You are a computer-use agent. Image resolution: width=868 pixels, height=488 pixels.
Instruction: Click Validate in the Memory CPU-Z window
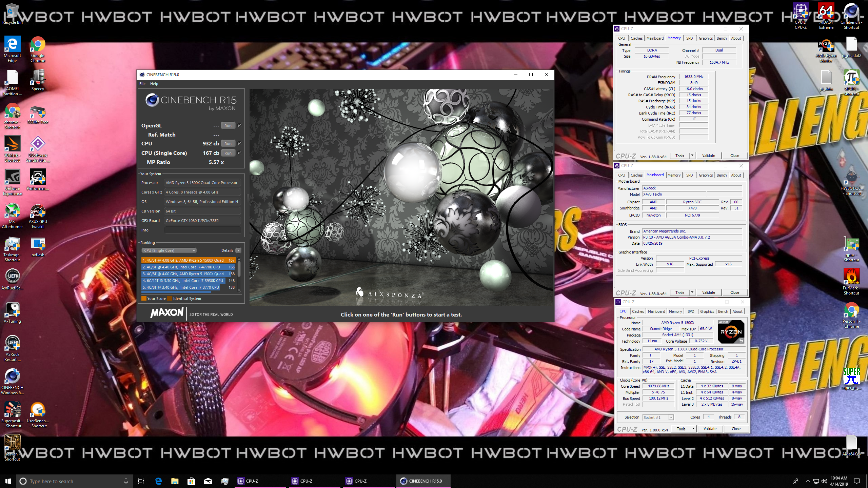click(x=709, y=156)
